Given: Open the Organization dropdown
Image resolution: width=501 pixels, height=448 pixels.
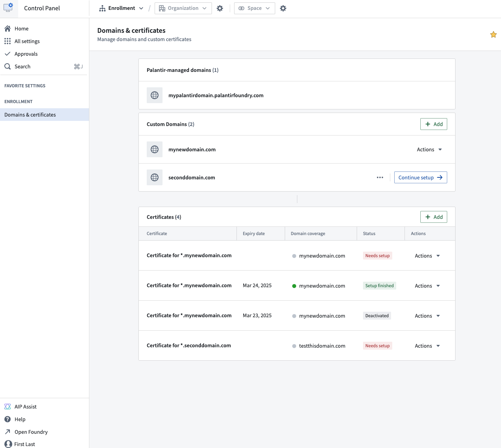Looking at the screenshot, I should [x=183, y=8].
